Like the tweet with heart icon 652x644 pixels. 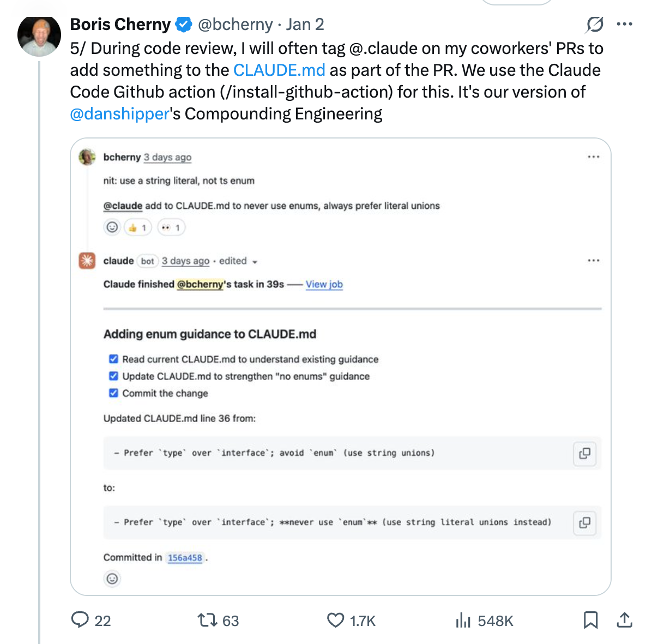tap(335, 620)
